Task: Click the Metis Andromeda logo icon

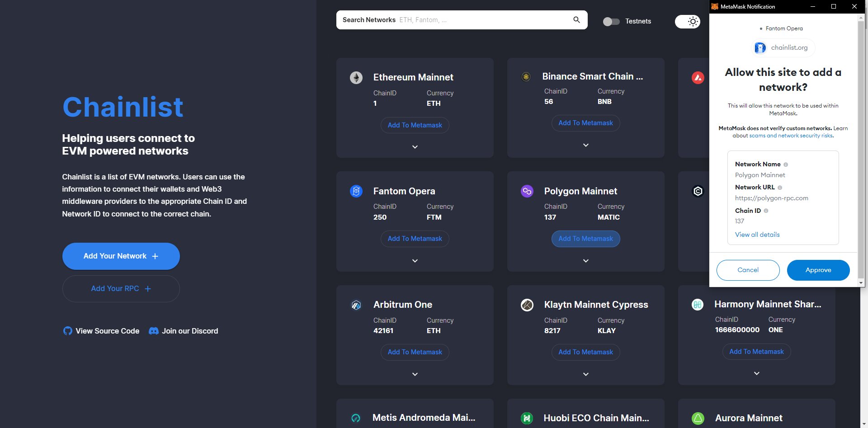Action: pos(356,418)
